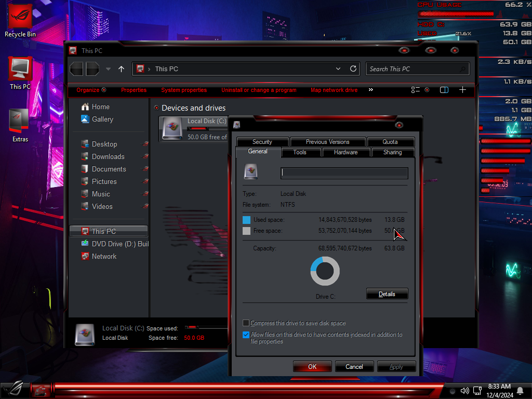
Task: Click the drive label text field
Action: (344, 172)
